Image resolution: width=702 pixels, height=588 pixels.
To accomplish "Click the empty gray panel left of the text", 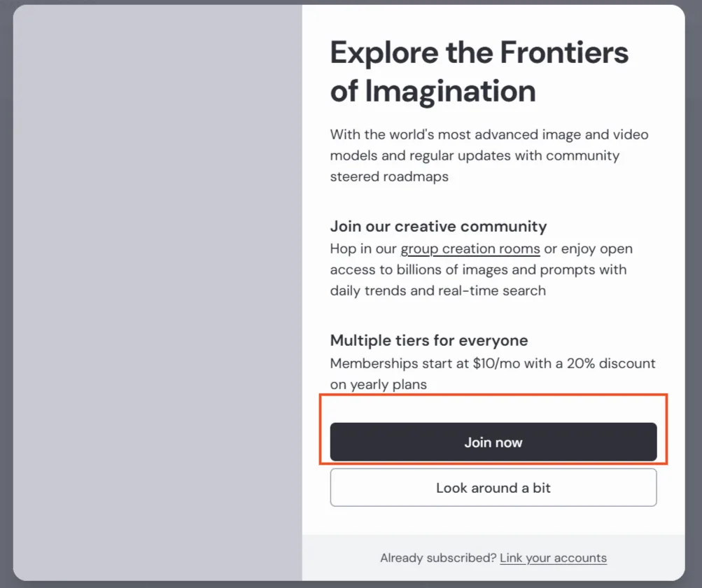I will pyautogui.click(x=157, y=294).
